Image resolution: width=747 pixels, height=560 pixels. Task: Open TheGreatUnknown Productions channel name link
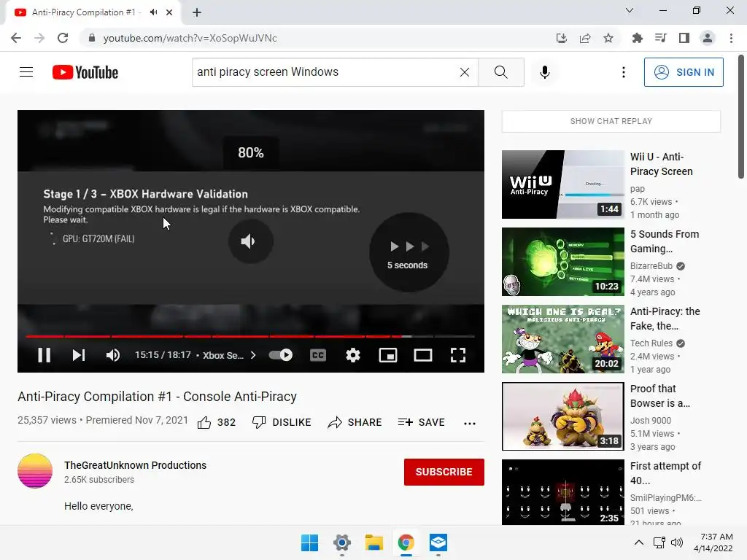point(135,465)
